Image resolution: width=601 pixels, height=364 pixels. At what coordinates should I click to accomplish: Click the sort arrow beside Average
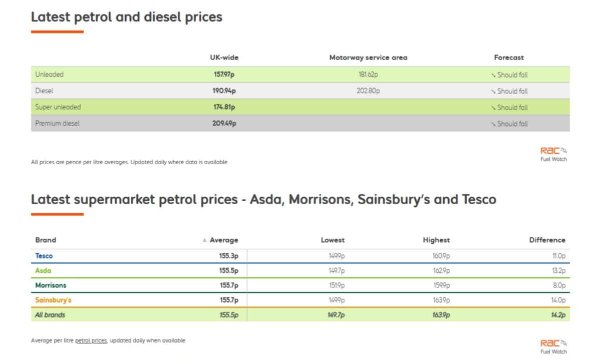204,240
